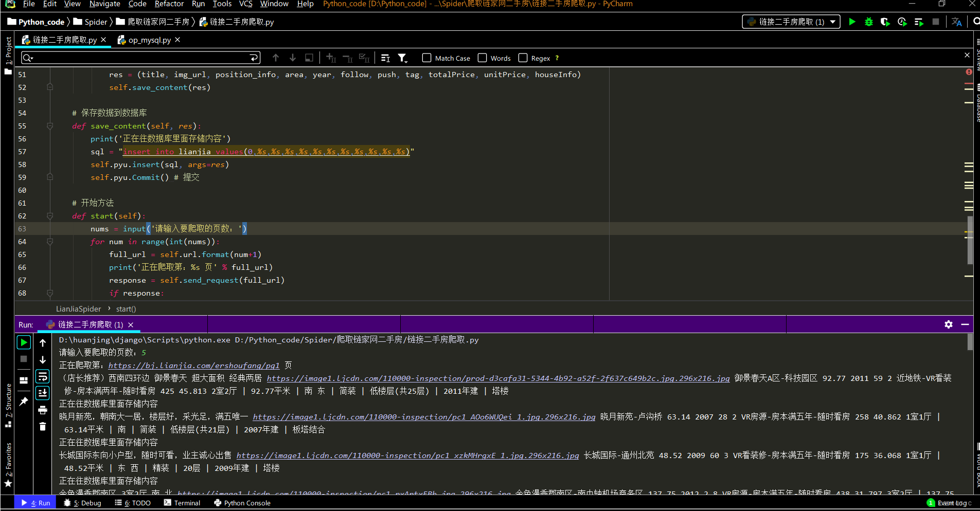This screenshot has height=511, width=980.
Task: Open Run panel settings gear
Action: point(949,324)
